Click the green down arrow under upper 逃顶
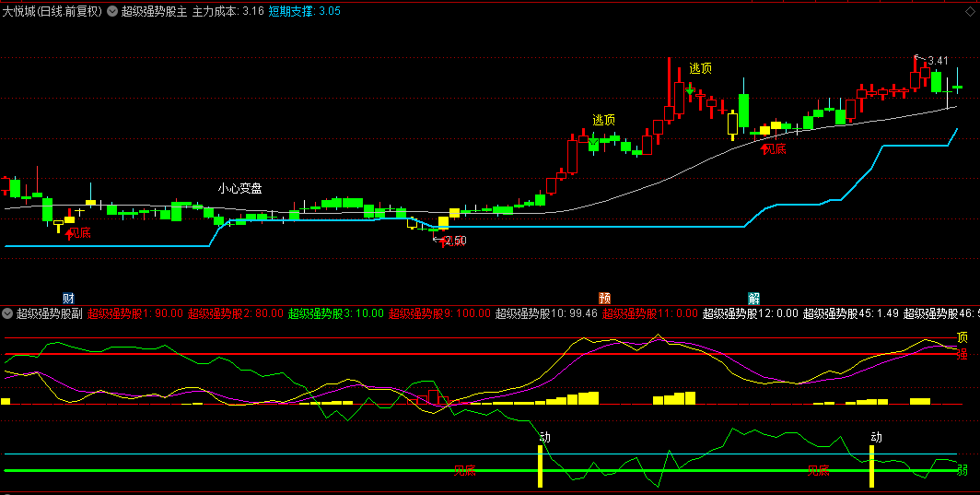Image resolution: width=980 pixels, height=495 pixels. (689, 90)
